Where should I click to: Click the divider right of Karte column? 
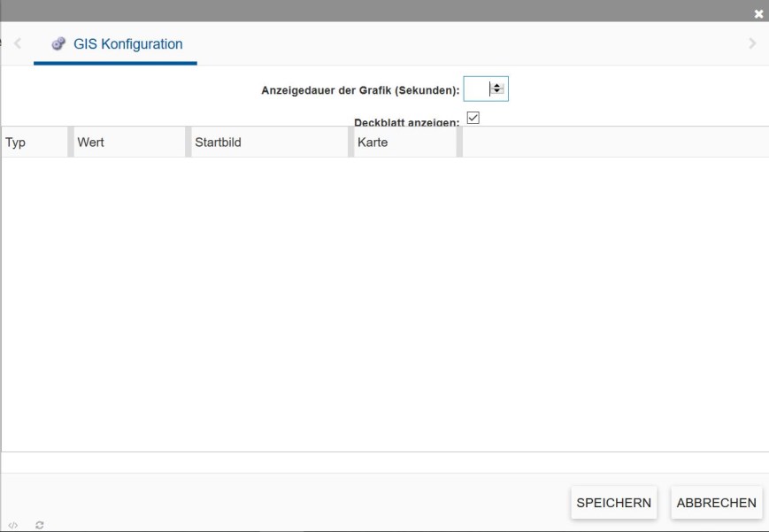pos(459,143)
